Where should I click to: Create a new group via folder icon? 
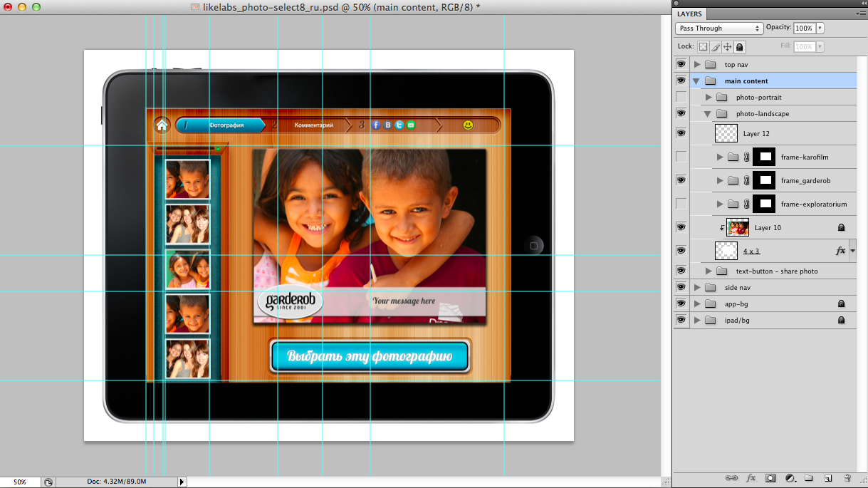click(x=808, y=478)
